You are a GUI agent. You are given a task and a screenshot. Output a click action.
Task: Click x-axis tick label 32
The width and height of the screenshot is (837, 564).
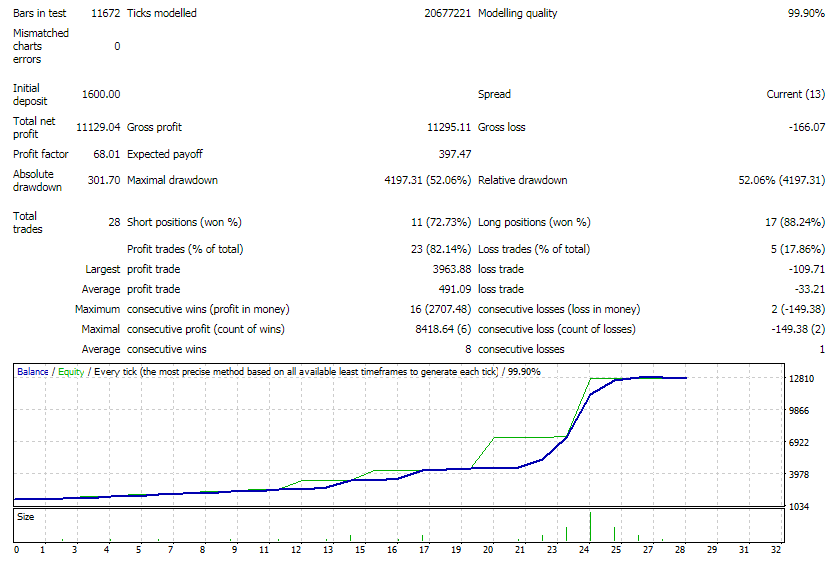pos(774,550)
